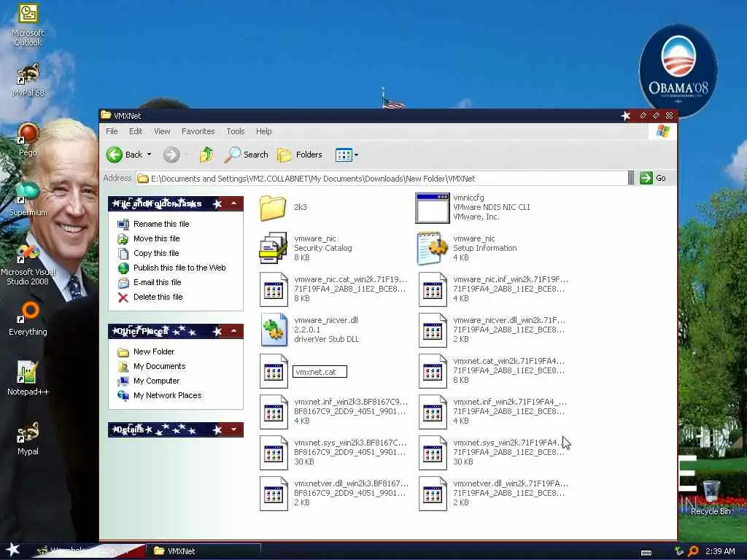
Task: Select vmxnet.sys_win2k file icon
Action: pos(433,452)
